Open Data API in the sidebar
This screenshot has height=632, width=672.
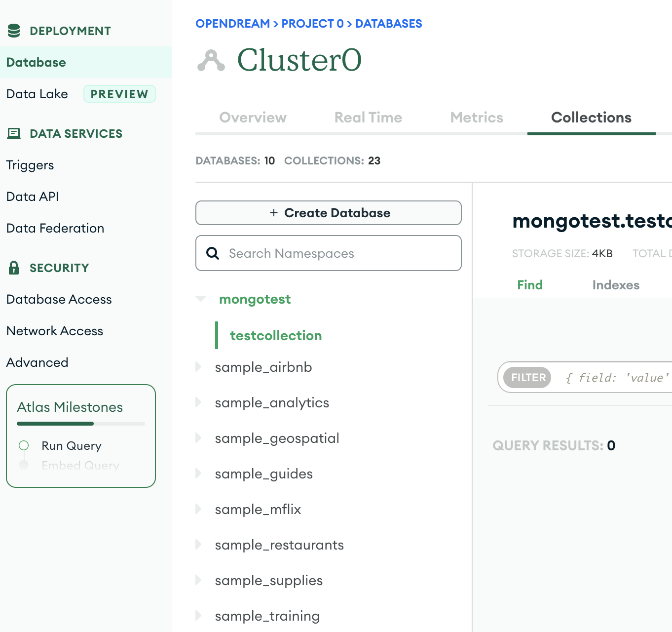click(x=33, y=197)
